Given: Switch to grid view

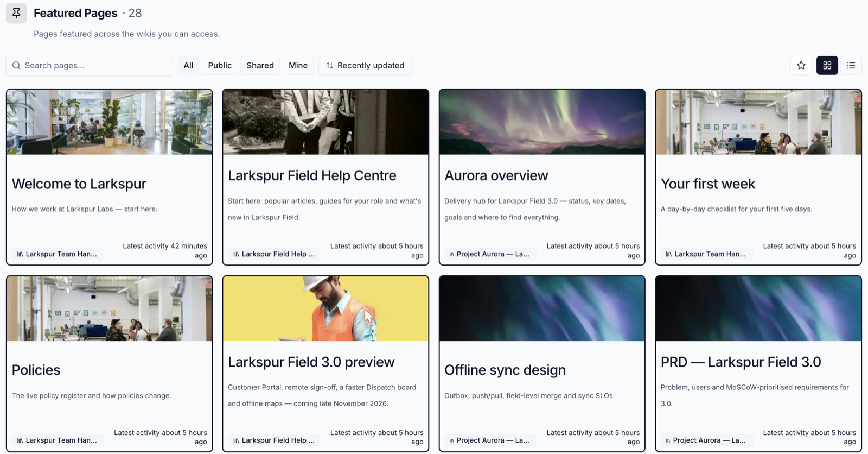Looking at the screenshot, I should (x=827, y=65).
